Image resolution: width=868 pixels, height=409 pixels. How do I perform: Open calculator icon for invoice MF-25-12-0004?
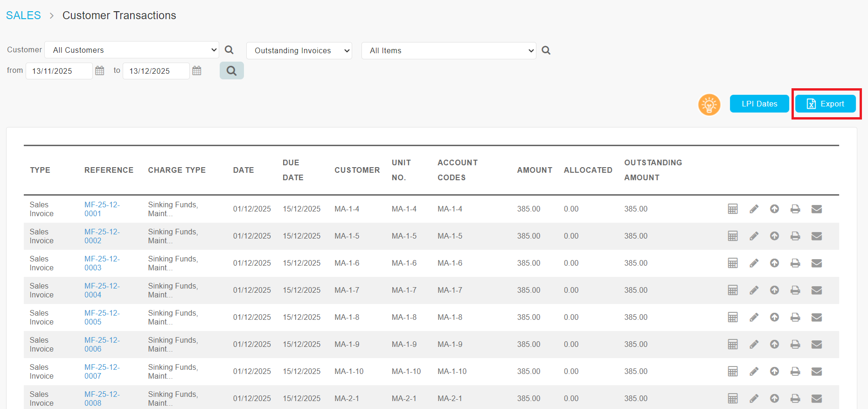pyautogui.click(x=733, y=290)
